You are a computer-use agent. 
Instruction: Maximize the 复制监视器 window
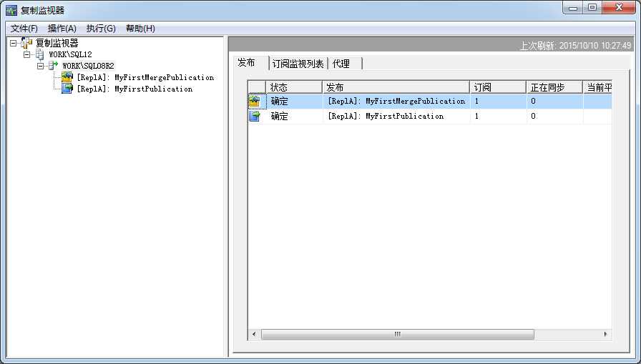point(592,8)
